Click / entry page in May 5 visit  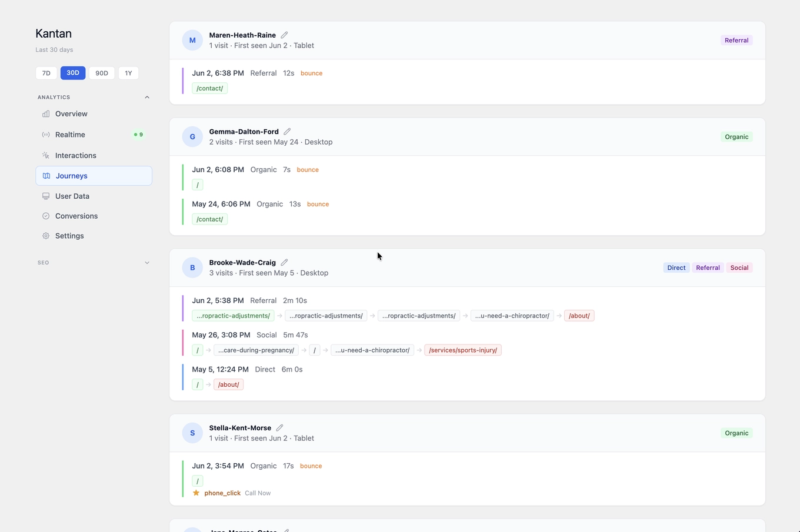[x=198, y=384]
